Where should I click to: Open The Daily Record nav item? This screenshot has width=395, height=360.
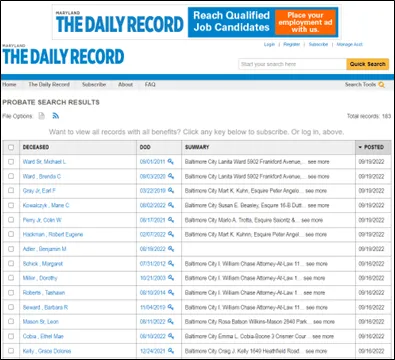click(x=49, y=85)
